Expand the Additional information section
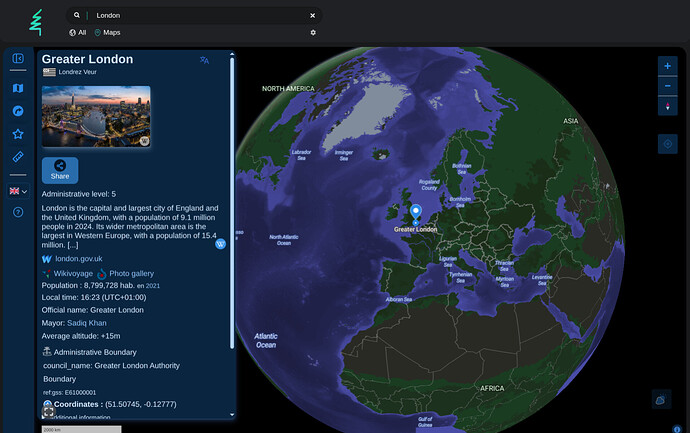Image resolution: width=690 pixels, height=433 pixels. pos(76,417)
